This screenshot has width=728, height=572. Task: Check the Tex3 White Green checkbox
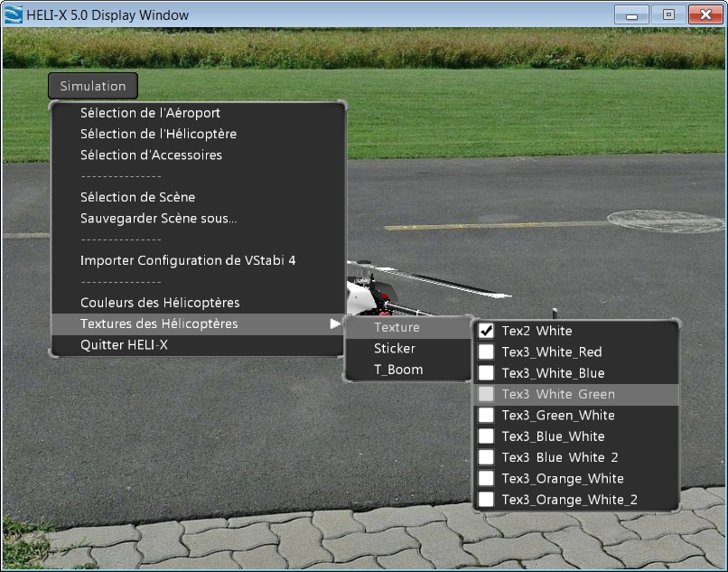point(486,394)
